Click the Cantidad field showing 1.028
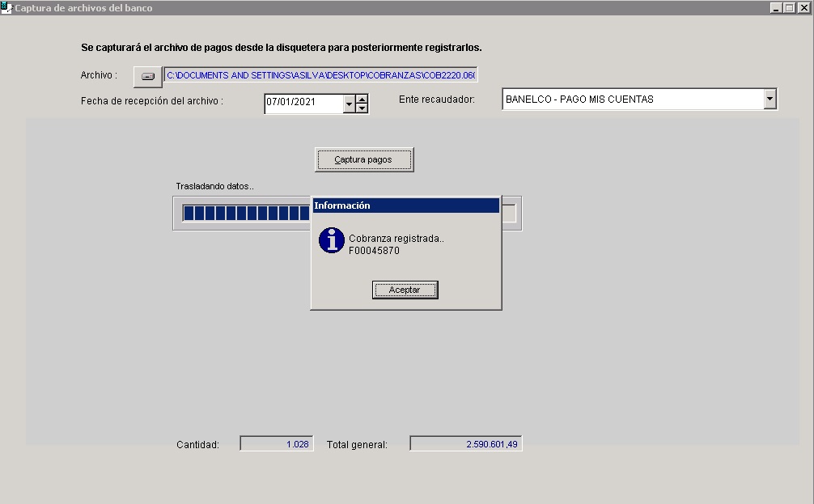This screenshot has width=814, height=504. [276, 443]
